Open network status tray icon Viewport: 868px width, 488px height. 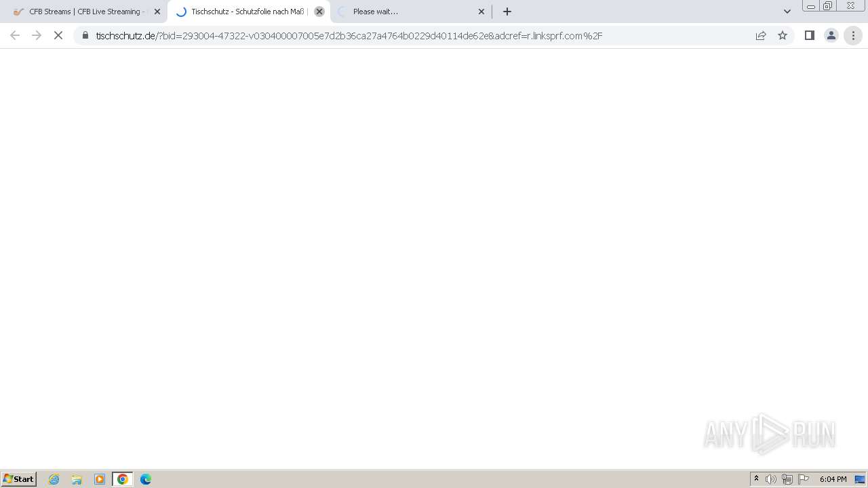[x=787, y=479]
